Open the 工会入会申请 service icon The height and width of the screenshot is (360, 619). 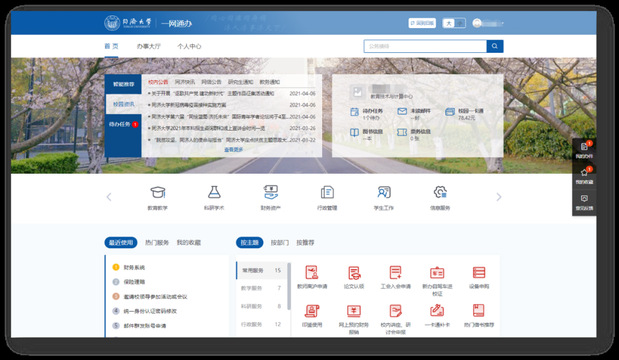[x=395, y=272]
